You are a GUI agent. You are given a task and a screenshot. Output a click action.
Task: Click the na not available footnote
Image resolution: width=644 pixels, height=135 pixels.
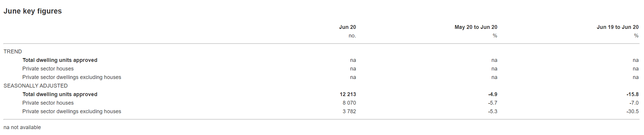tap(22, 127)
